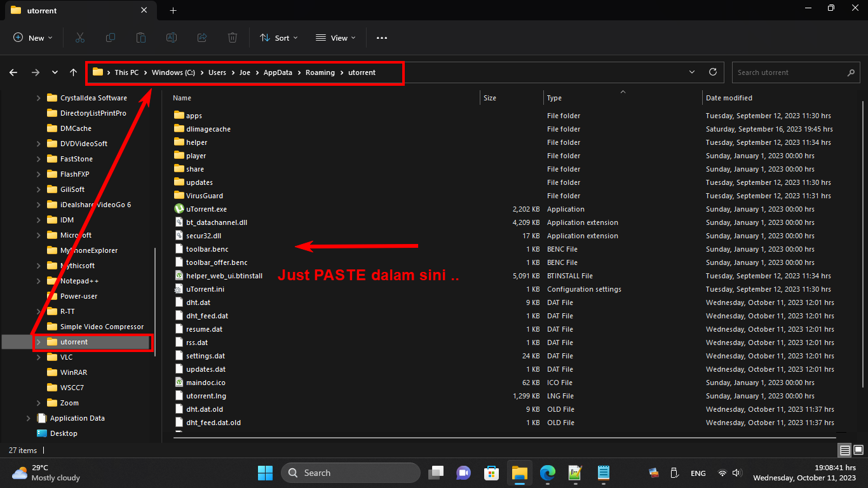This screenshot has height=488, width=868.
Task: Click the This PC breadcrumb in the address bar
Action: click(126, 72)
